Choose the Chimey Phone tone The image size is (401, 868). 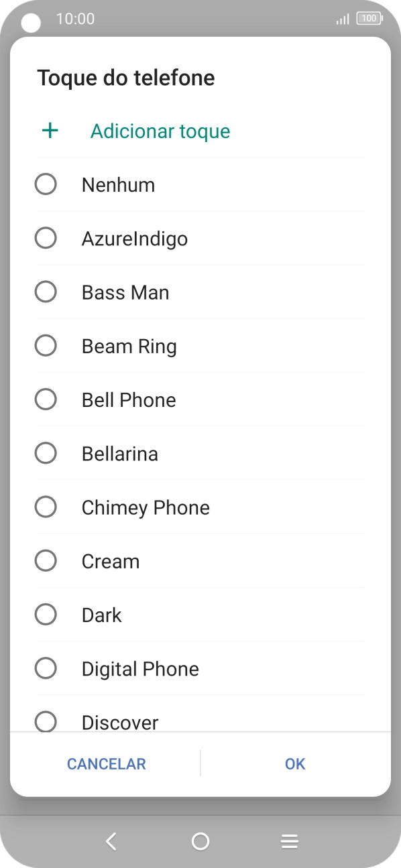46,507
